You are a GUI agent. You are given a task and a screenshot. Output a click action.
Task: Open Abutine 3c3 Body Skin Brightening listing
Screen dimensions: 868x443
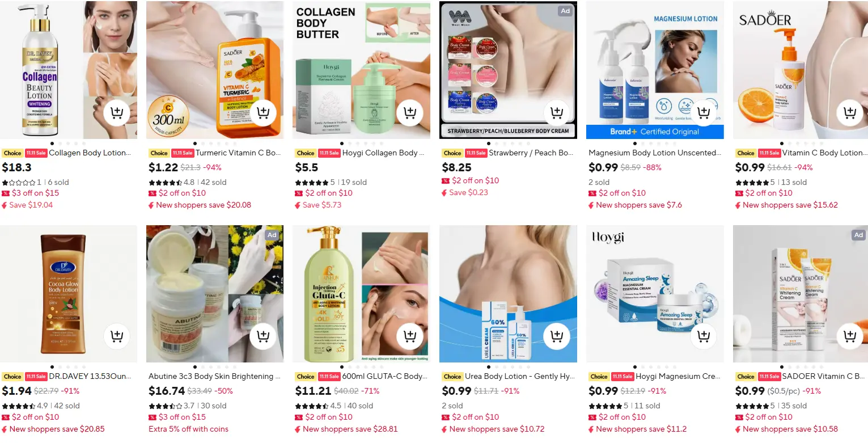pyautogui.click(x=215, y=377)
